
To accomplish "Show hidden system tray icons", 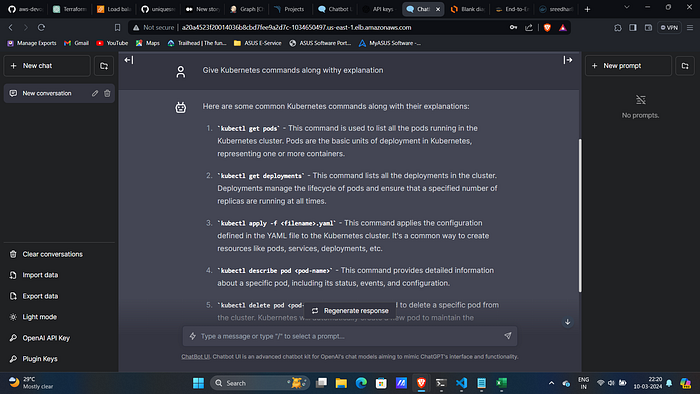I will point(551,383).
